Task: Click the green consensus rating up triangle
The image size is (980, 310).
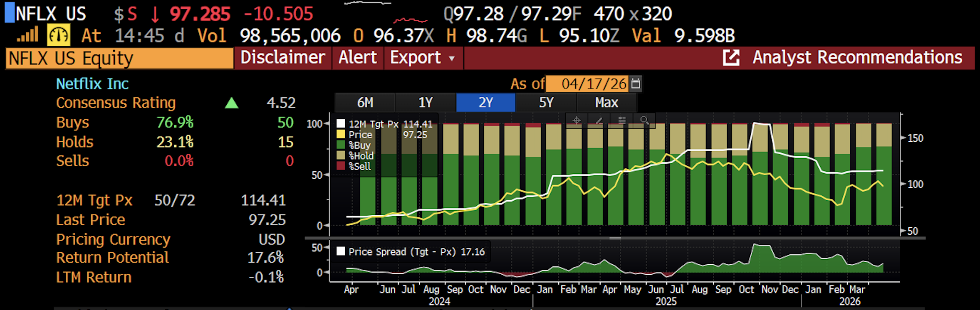Action: (x=231, y=103)
